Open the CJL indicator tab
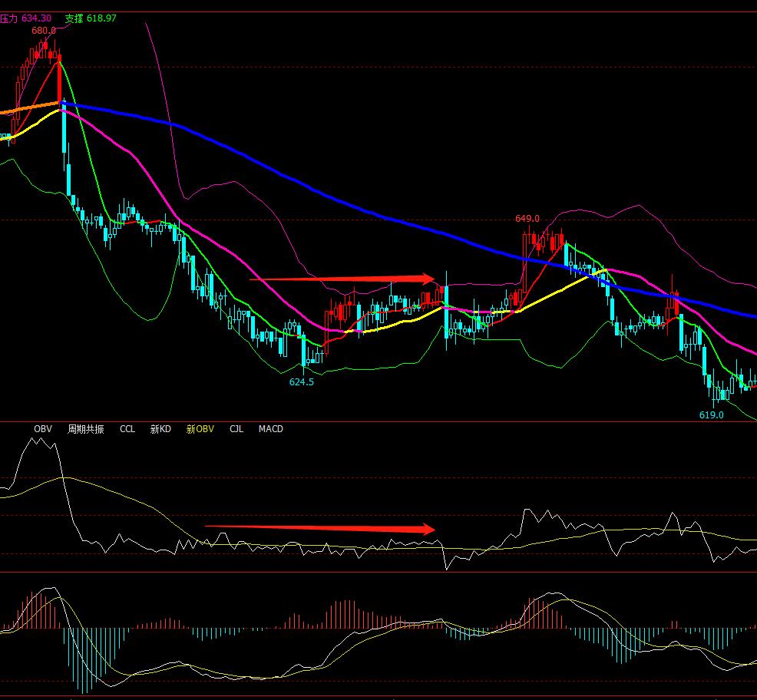 coord(236,429)
